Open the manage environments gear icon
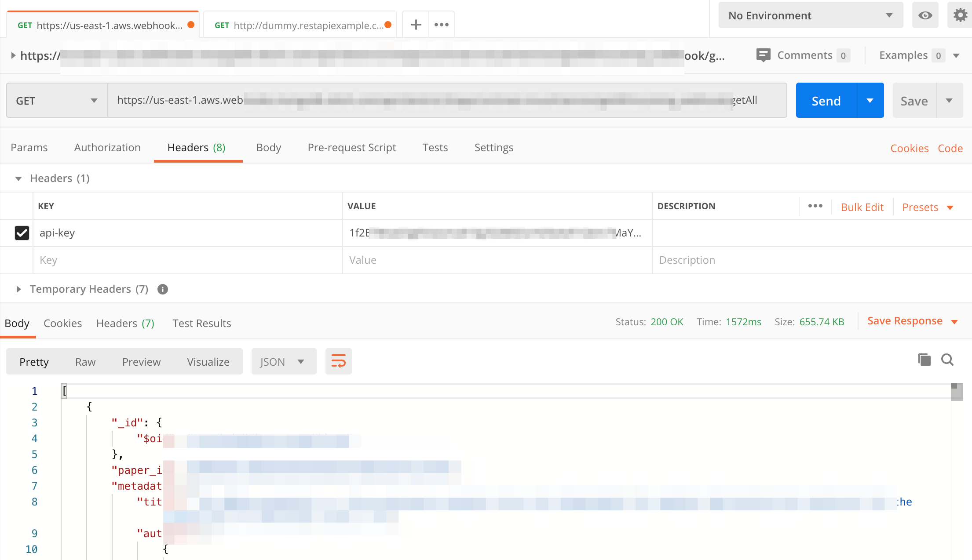 960,15
